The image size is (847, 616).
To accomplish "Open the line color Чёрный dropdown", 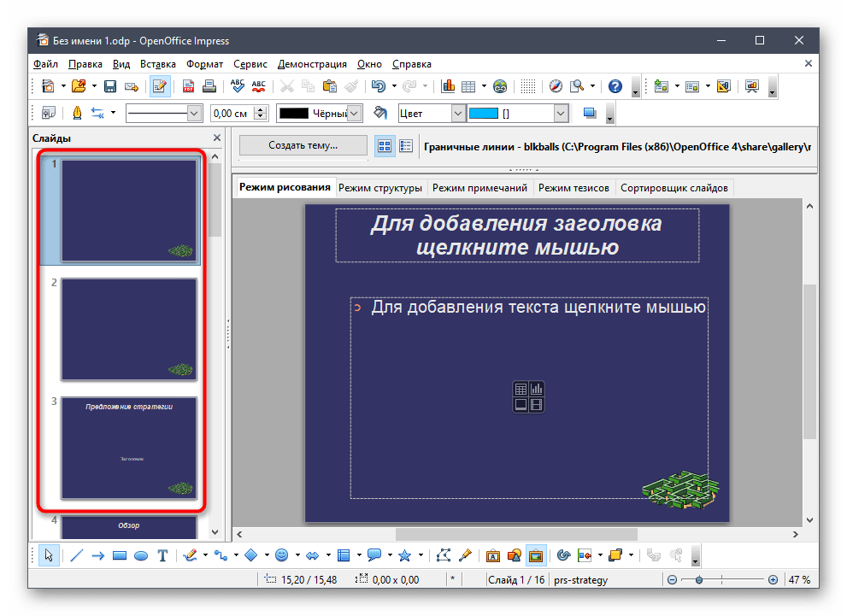I will [x=354, y=114].
